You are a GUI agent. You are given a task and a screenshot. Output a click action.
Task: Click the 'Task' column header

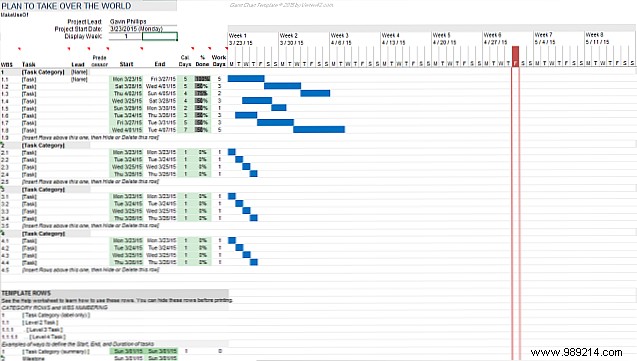[x=28, y=64]
